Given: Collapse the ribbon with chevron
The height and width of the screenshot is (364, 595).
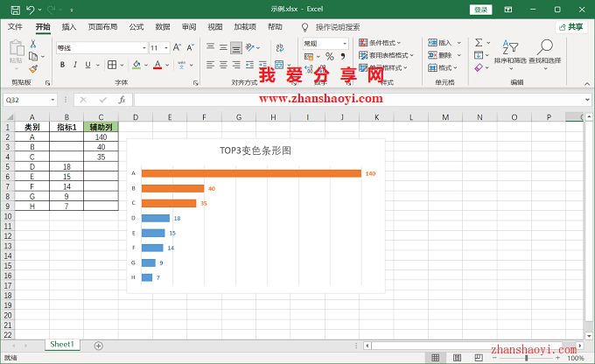Looking at the screenshot, I should [x=587, y=83].
